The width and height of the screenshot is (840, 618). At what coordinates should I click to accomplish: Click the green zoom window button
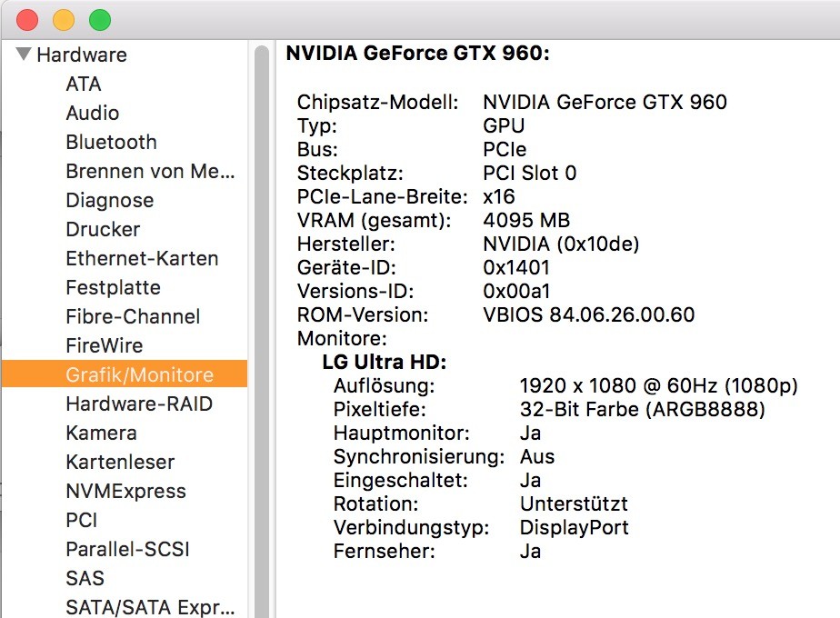99,19
